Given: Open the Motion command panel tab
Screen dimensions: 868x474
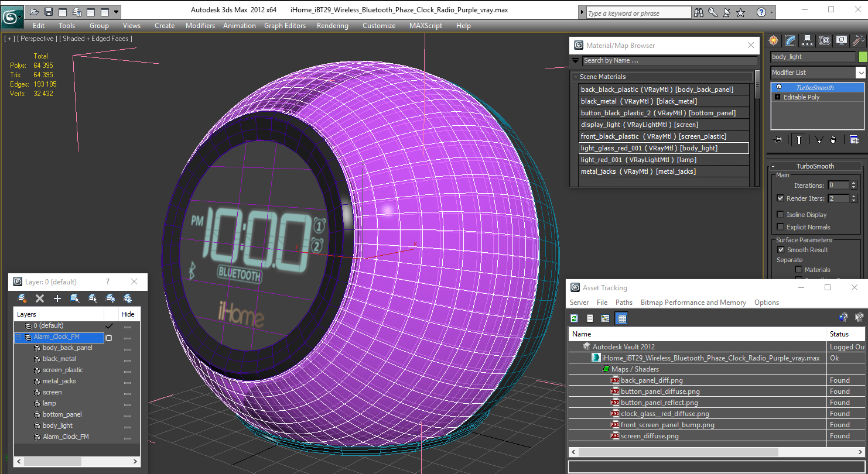Looking at the screenshot, I should click(825, 40).
